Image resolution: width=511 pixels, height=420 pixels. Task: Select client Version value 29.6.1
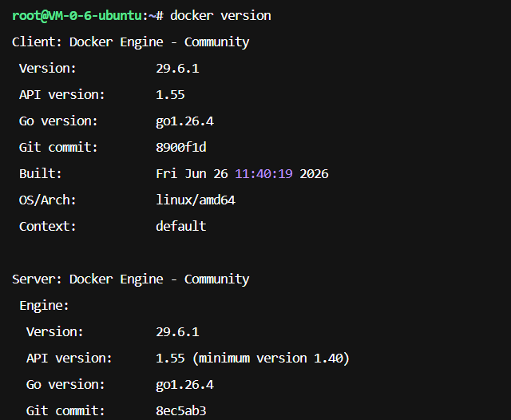[x=177, y=69]
